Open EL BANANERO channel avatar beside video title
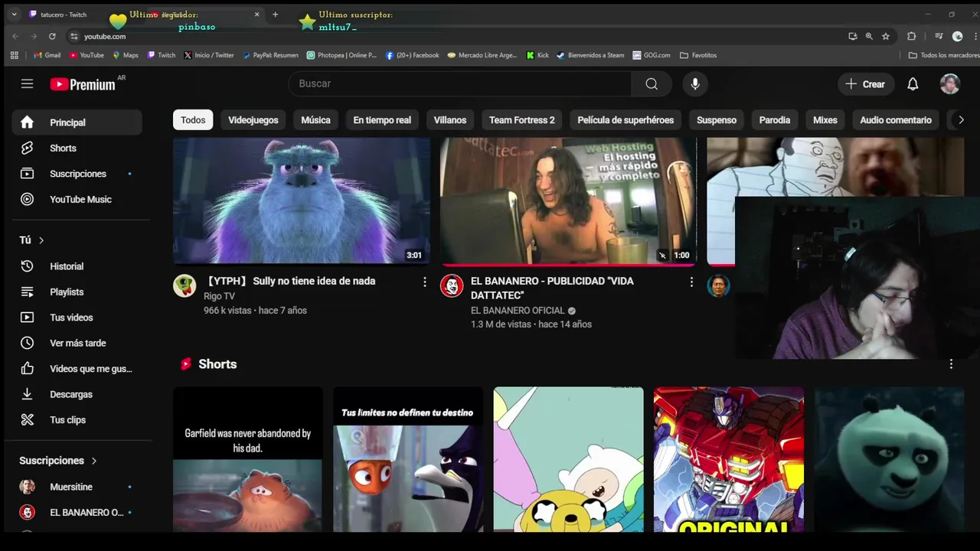Viewport: 980px width, 551px height. (x=452, y=285)
